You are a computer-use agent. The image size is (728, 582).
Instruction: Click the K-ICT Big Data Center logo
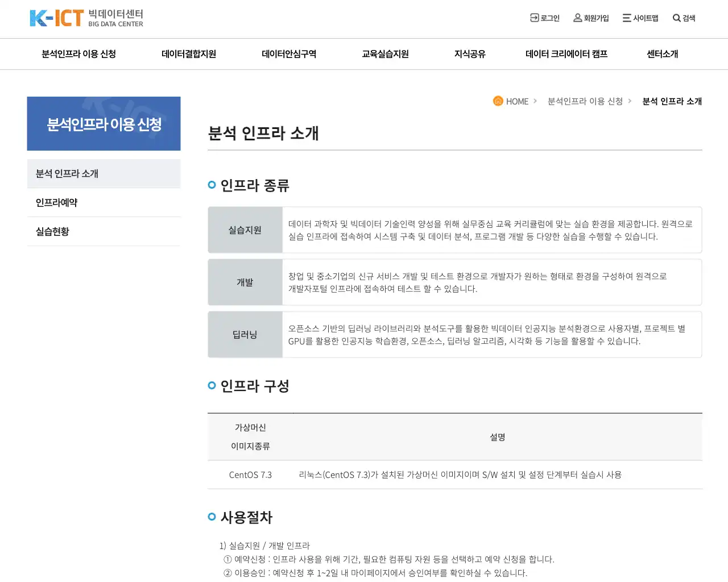(x=86, y=18)
